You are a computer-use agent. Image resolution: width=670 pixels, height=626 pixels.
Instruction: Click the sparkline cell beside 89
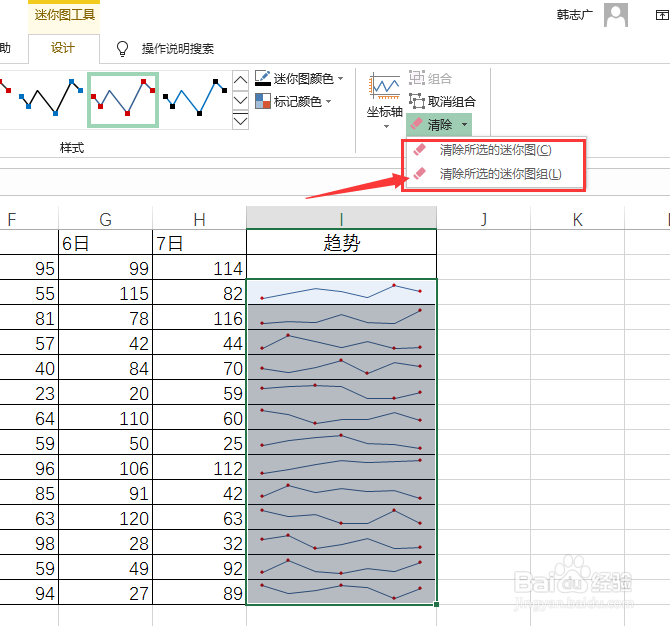[341, 592]
